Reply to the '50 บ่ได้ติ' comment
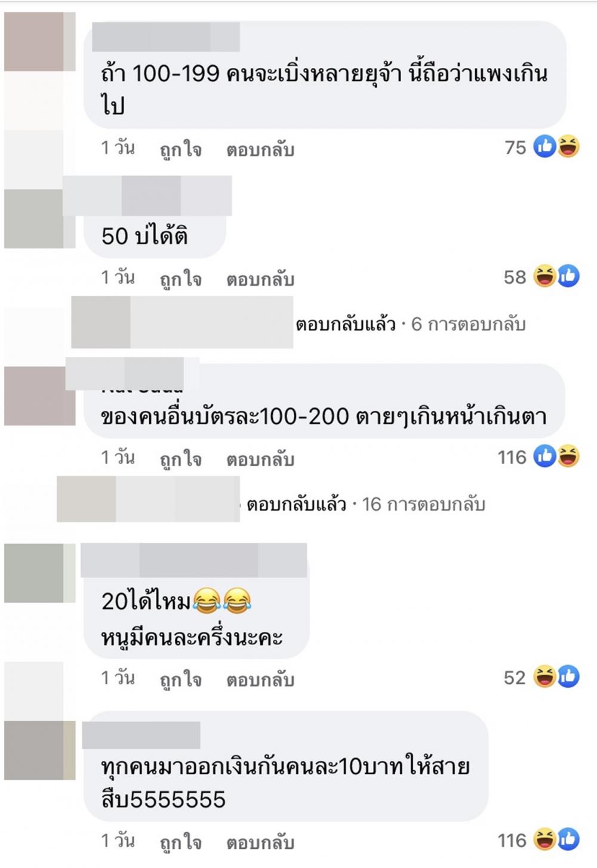The width and height of the screenshot is (597, 868). 260,279
